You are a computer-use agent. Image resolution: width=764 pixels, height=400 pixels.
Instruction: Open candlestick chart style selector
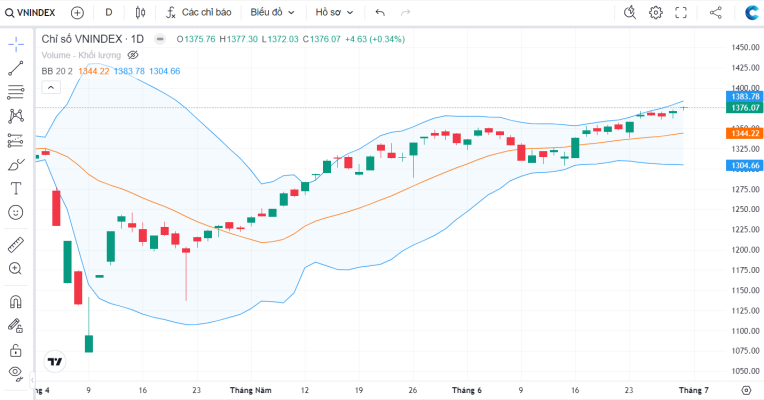[140, 13]
